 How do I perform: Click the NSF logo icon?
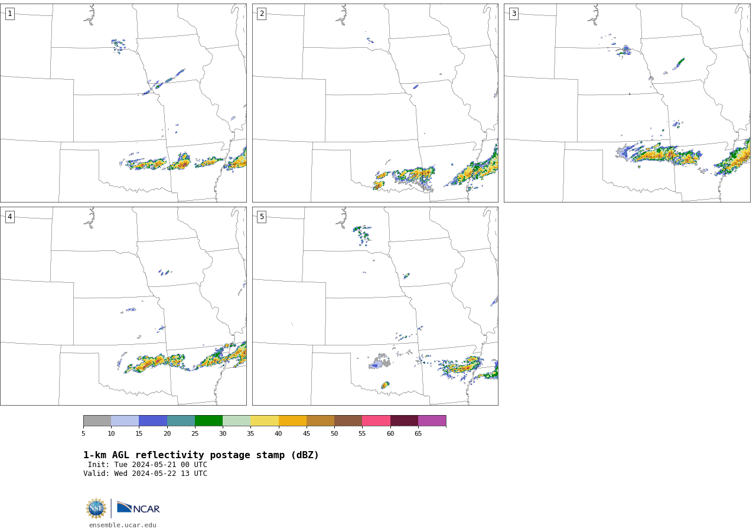click(96, 508)
